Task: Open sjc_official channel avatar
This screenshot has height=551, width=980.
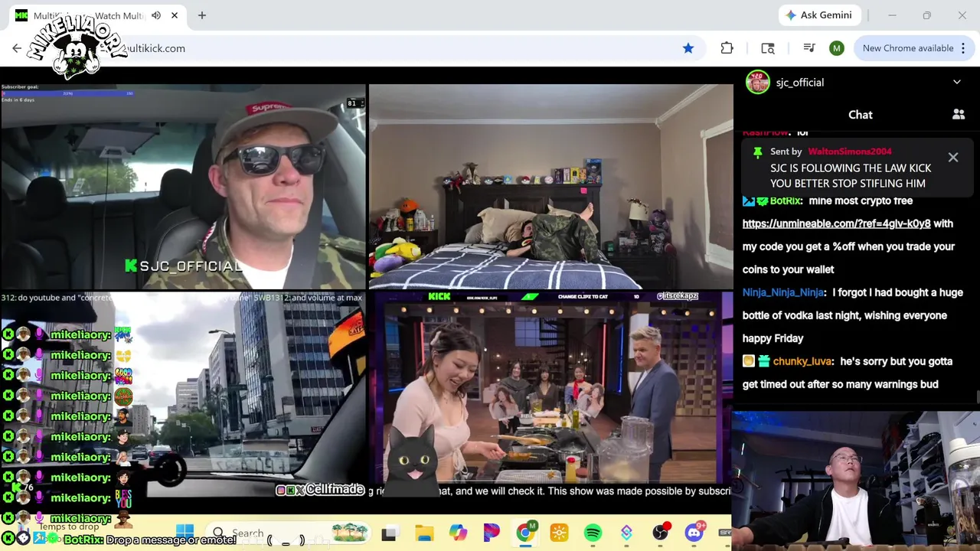Action: pyautogui.click(x=758, y=82)
